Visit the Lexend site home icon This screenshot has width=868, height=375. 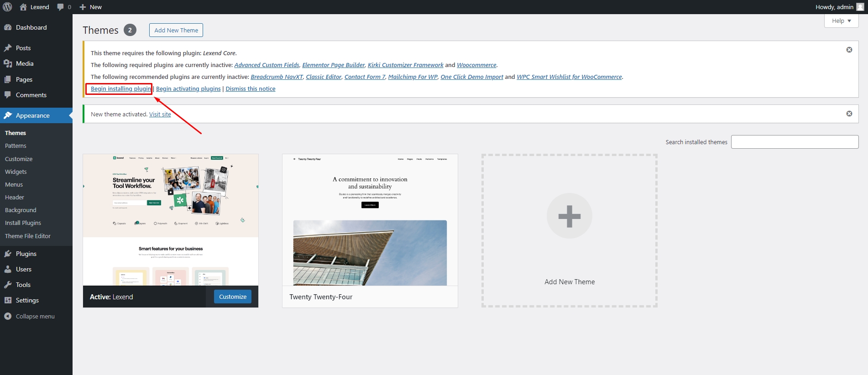pyautogui.click(x=23, y=7)
